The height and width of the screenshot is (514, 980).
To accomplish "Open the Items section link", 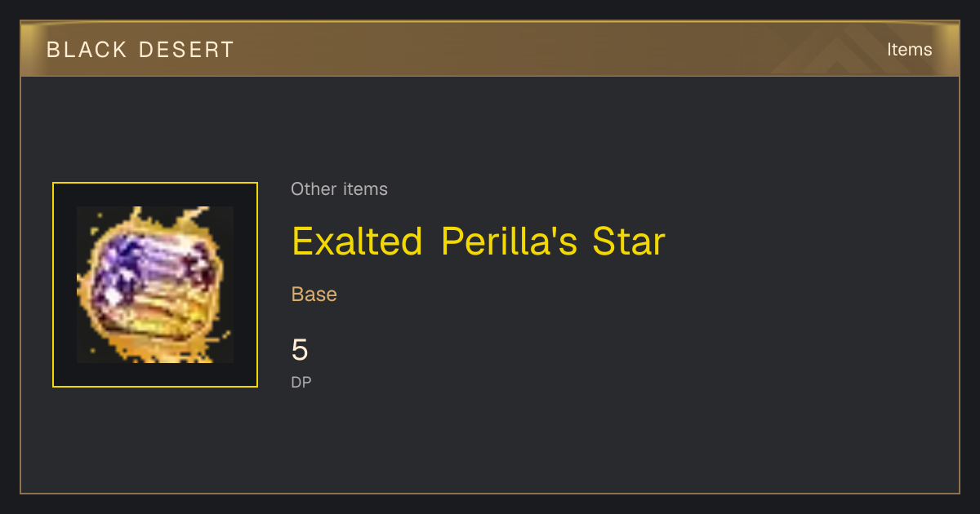I will tap(909, 50).
